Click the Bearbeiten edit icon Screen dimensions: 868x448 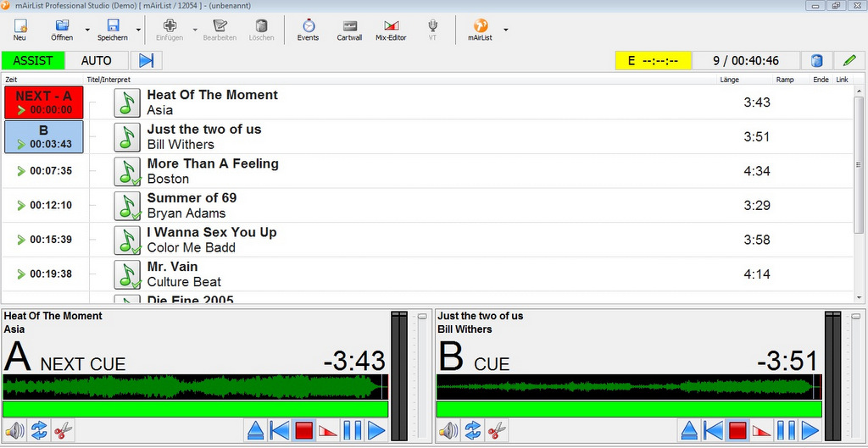coord(220,25)
